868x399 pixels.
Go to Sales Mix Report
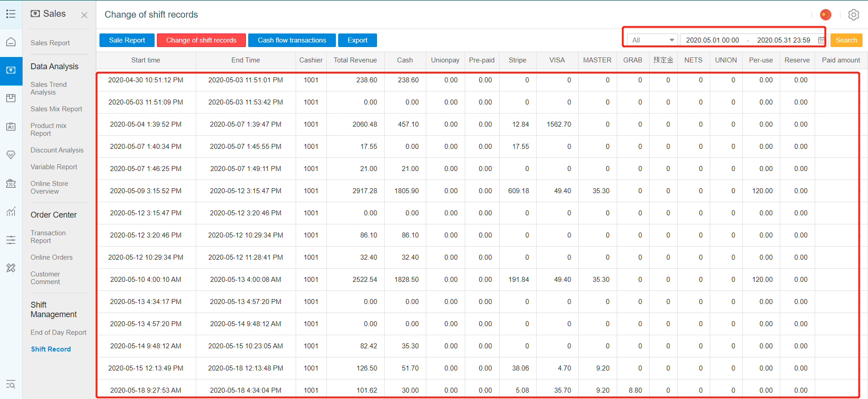click(57, 109)
